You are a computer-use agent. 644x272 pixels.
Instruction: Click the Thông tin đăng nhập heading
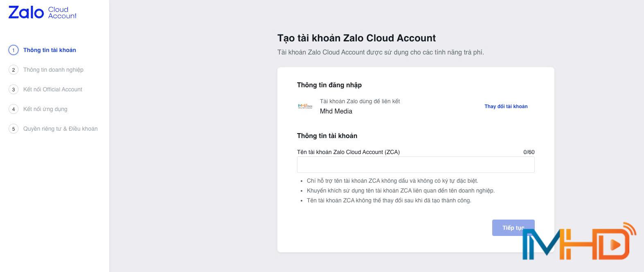coord(329,85)
